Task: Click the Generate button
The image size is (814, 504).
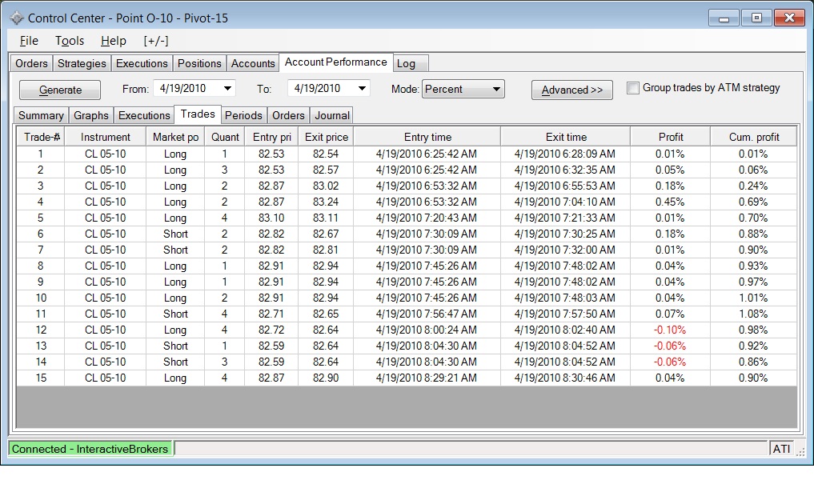Action: [60, 90]
